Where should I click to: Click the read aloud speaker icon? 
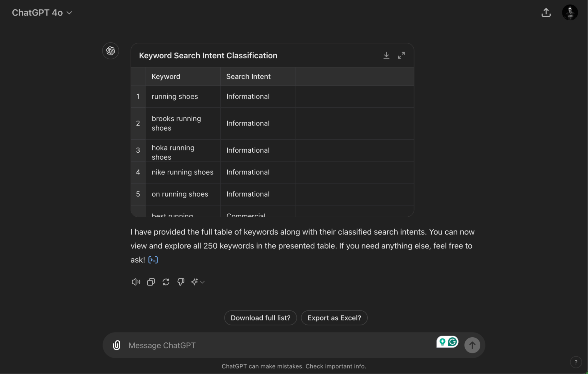point(136,282)
